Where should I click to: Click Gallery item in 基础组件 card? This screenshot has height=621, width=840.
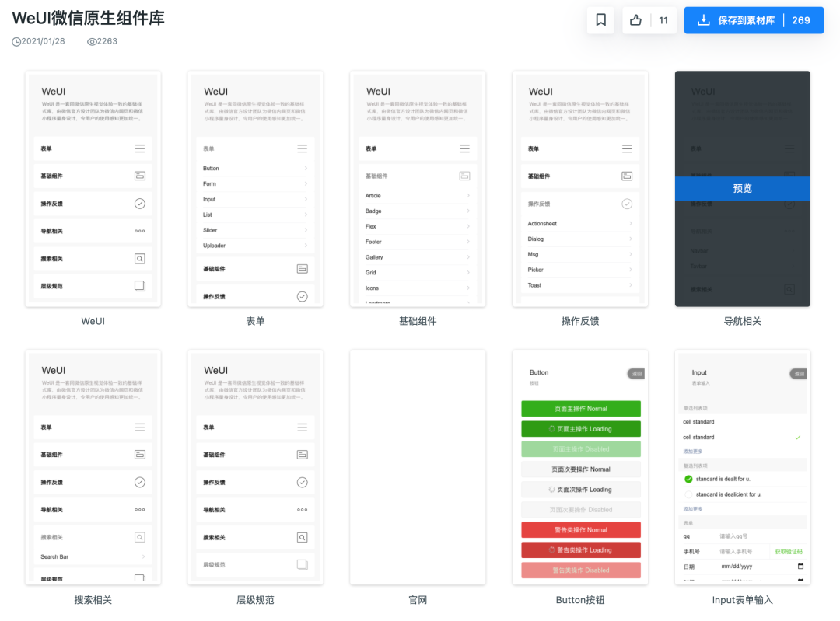click(418, 257)
